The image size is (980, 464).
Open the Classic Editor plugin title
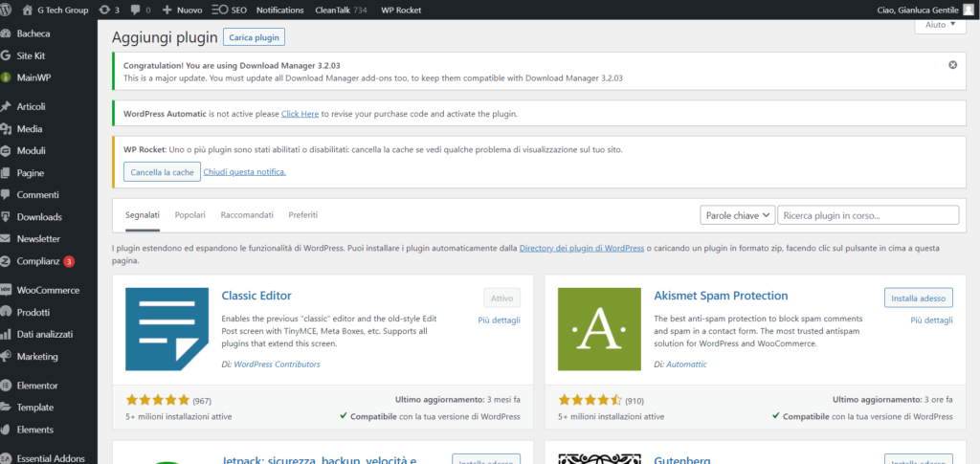point(256,296)
